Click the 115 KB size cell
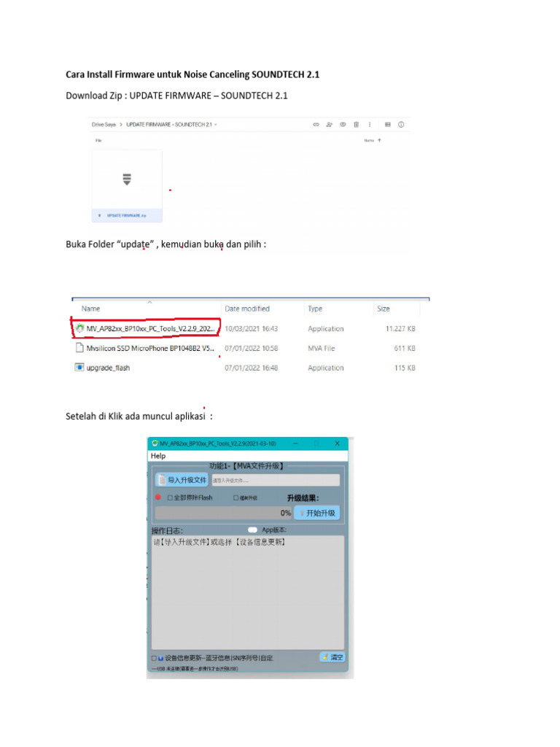 (x=405, y=368)
